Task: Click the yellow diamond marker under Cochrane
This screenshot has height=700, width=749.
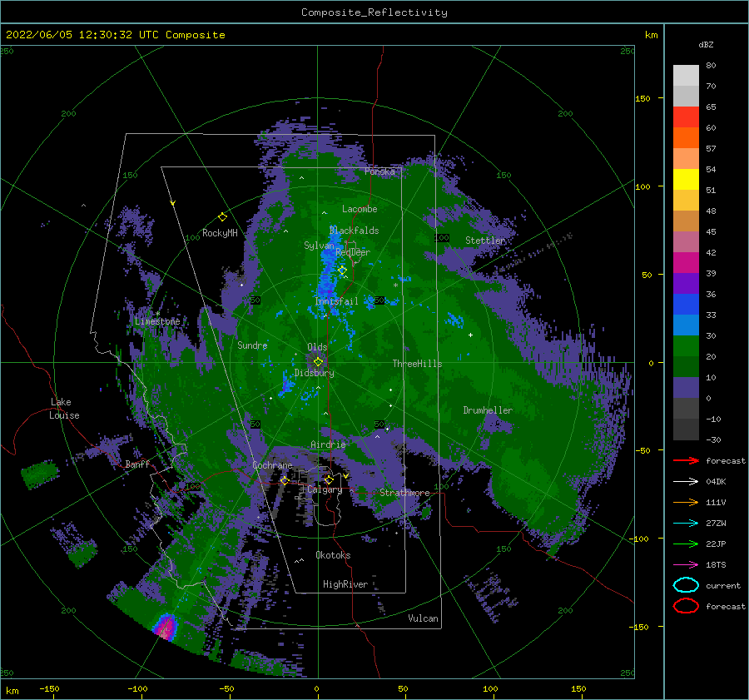Action: [x=285, y=480]
